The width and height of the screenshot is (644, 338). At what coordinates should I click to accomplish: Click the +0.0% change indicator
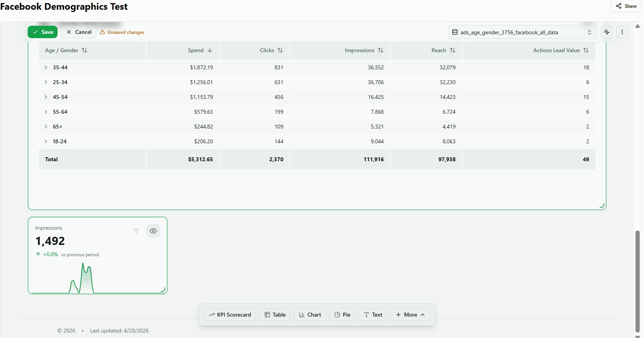pyautogui.click(x=47, y=255)
